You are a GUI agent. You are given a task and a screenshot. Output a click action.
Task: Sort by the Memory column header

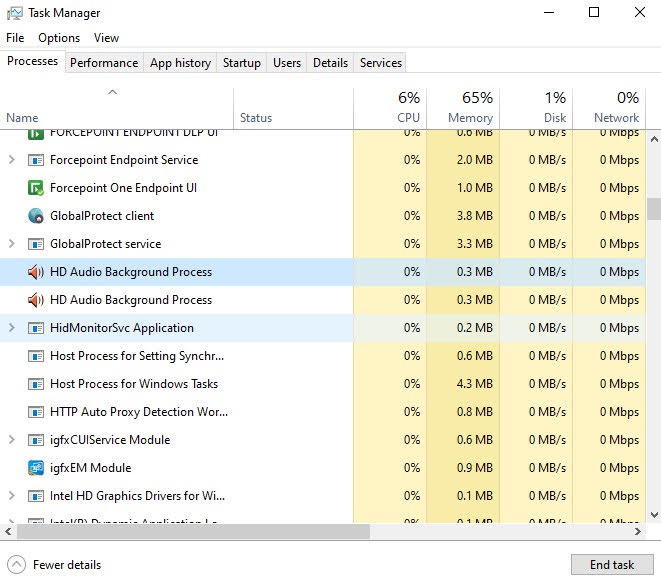click(x=463, y=108)
